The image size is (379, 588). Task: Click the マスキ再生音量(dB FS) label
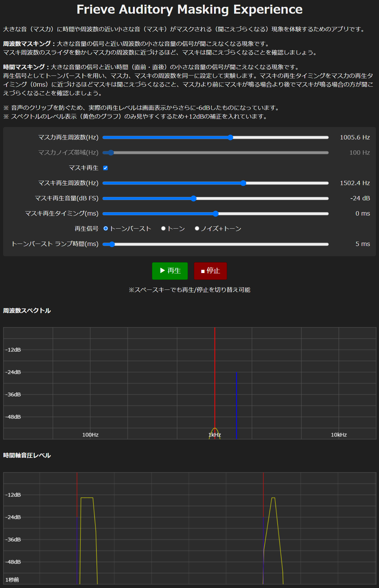pyautogui.click(x=66, y=198)
